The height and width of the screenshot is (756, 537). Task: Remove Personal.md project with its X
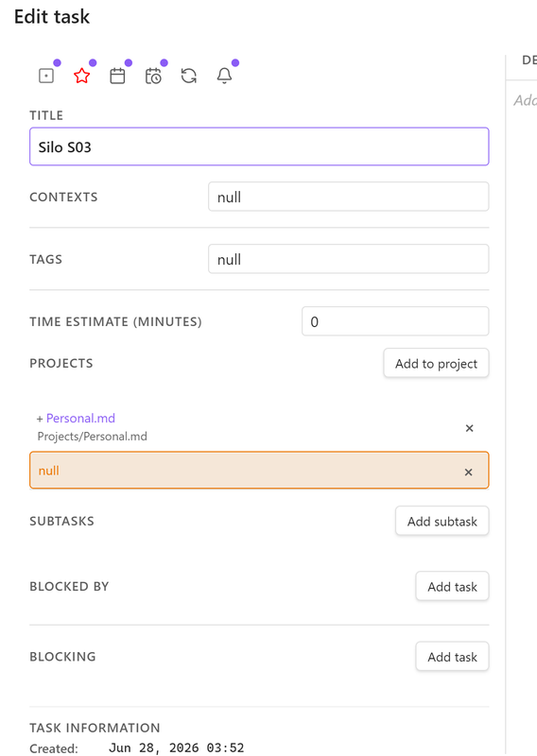point(469,428)
